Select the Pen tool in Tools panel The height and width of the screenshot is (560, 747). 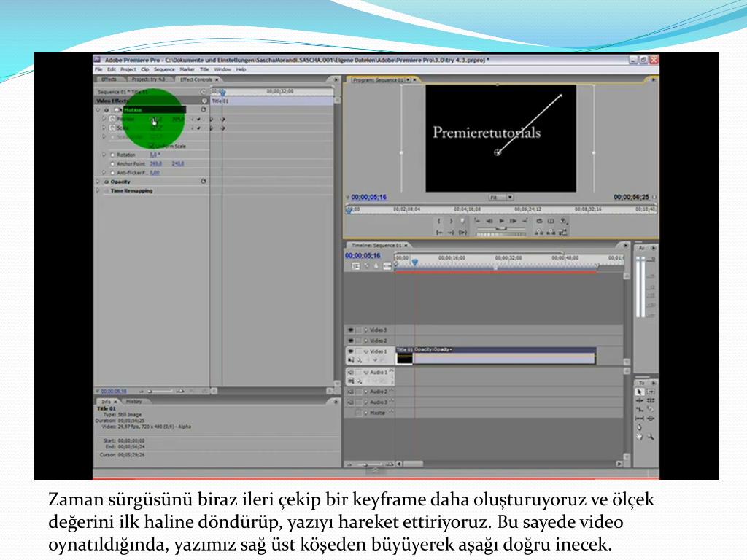(x=639, y=427)
